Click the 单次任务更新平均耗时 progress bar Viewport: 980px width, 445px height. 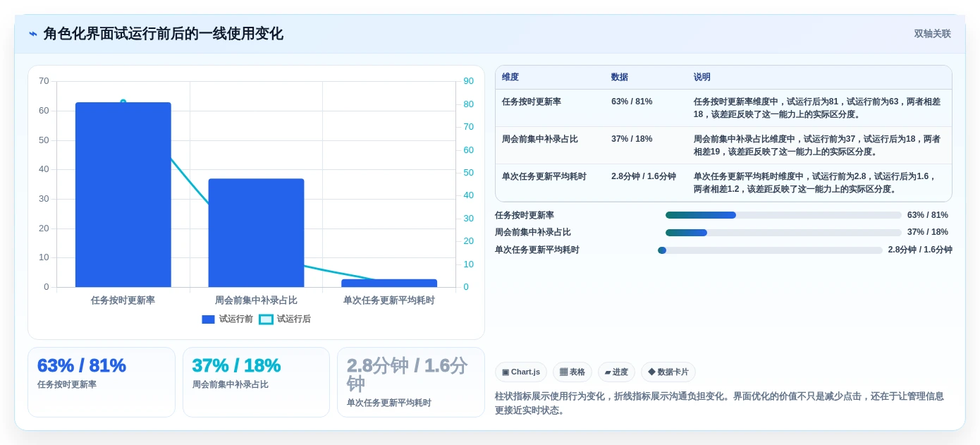click(x=770, y=250)
